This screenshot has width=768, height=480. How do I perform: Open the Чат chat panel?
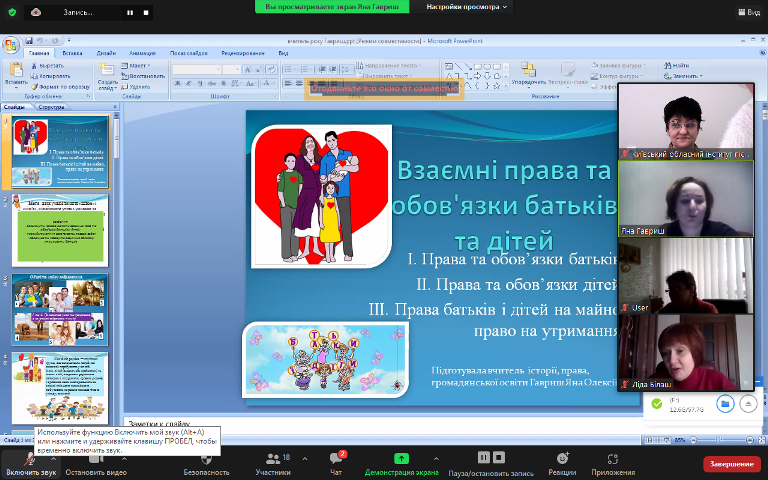point(336,463)
